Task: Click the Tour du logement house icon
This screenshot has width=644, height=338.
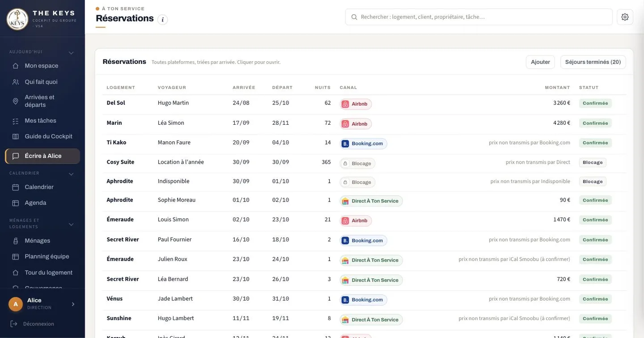Action: tap(16, 273)
